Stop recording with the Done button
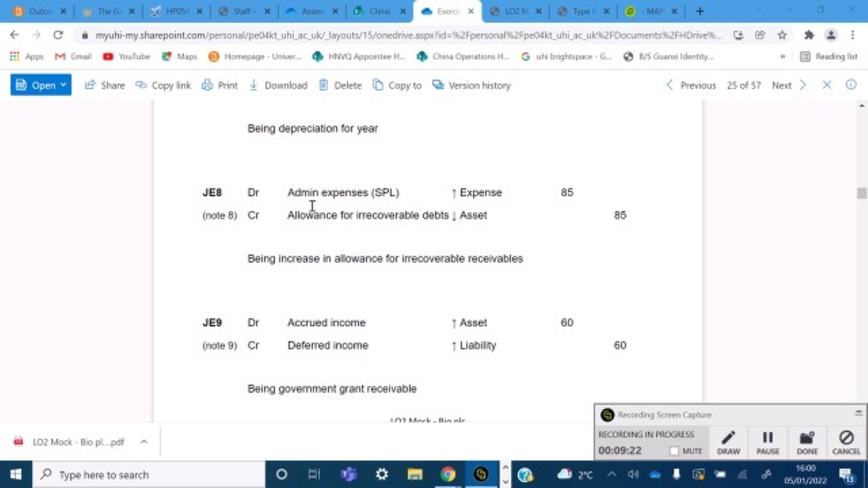This screenshot has width=868, height=488. coord(806,442)
